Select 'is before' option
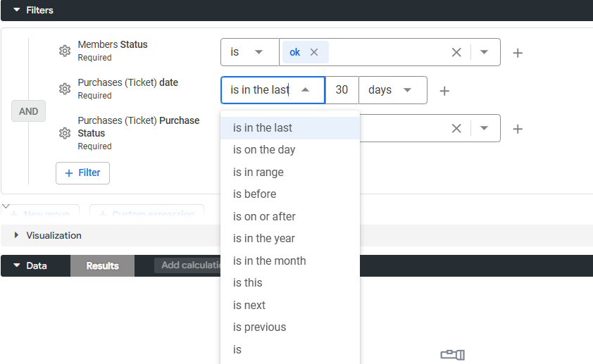This screenshot has height=364, width=593. pyautogui.click(x=290, y=194)
